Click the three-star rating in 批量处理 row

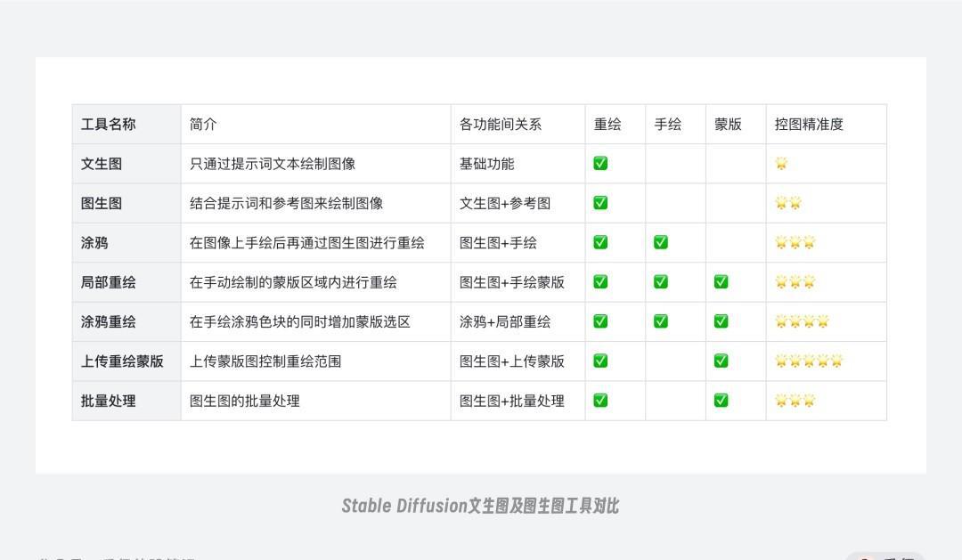[x=795, y=401]
